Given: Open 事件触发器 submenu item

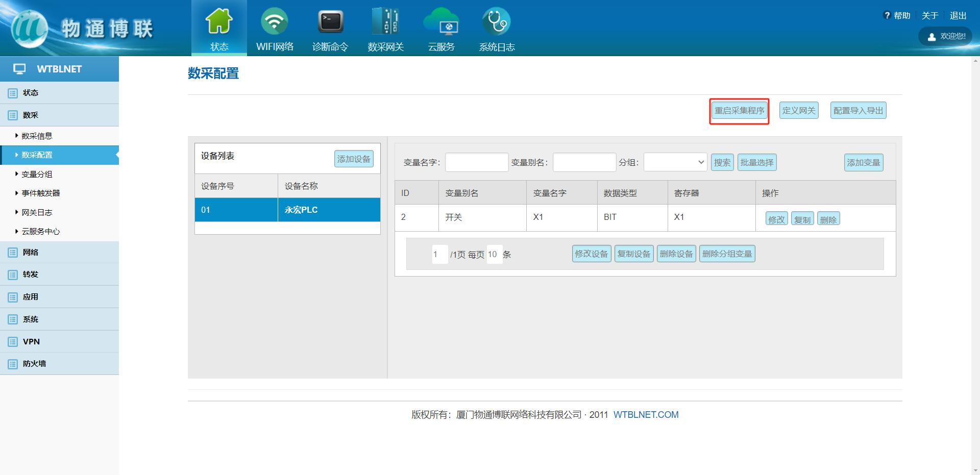Looking at the screenshot, I should click(x=41, y=193).
